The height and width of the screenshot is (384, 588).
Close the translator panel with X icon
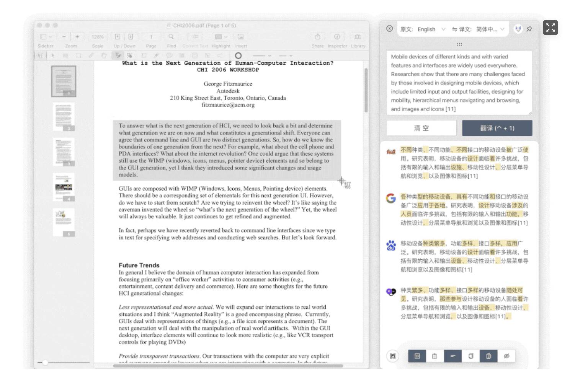point(389,29)
